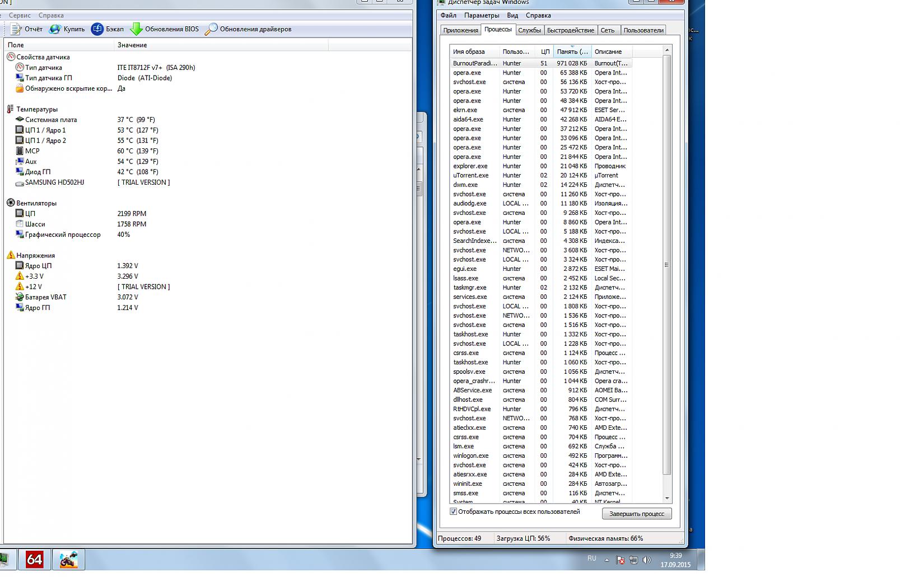This screenshot has height=577, width=924.
Task: Click the Поле column header in AIDA64
Action: 59,45
